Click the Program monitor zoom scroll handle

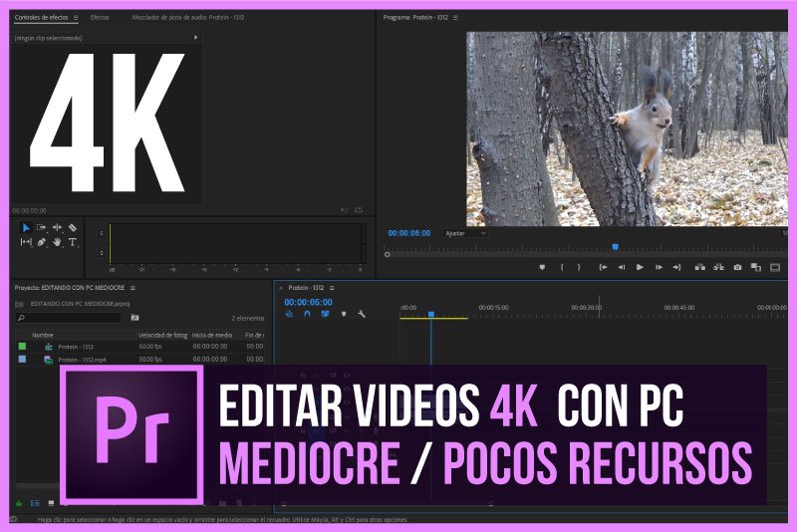[388, 255]
